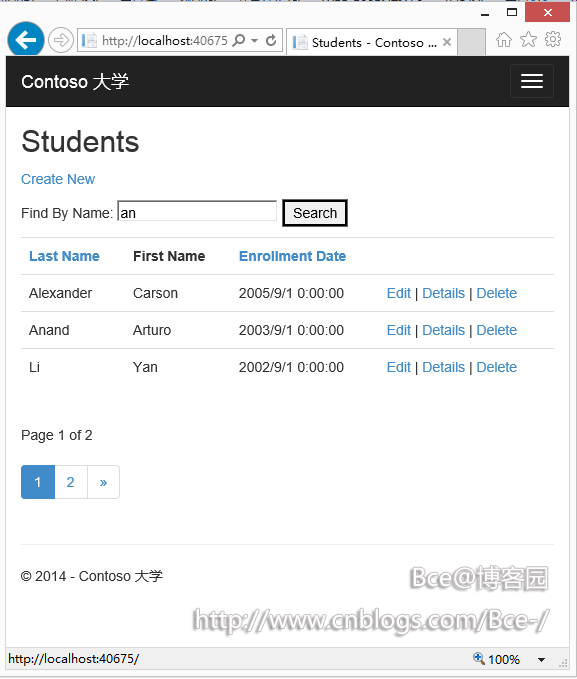This screenshot has height=679, width=577.
Task: Open the browser home icon
Action: pyautogui.click(x=503, y=40)
